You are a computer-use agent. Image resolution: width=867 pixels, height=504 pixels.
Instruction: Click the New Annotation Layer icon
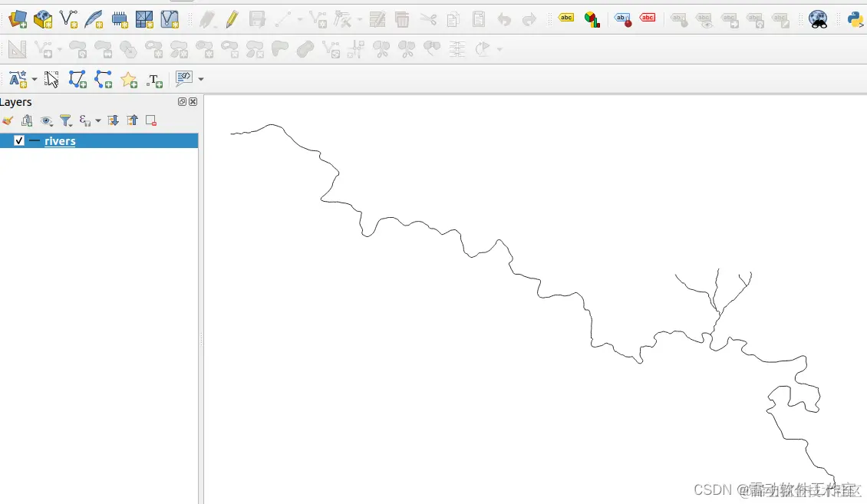[18, 79]
